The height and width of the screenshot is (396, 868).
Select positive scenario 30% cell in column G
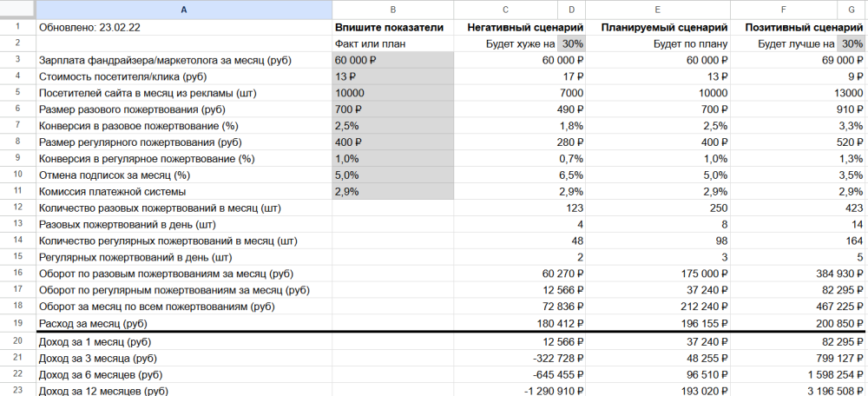pyautogui.click(x=852, y=43)
